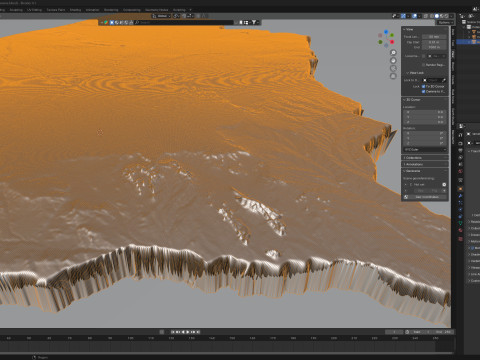Switch to wireframe viewport shading

[x=432, y=16]
